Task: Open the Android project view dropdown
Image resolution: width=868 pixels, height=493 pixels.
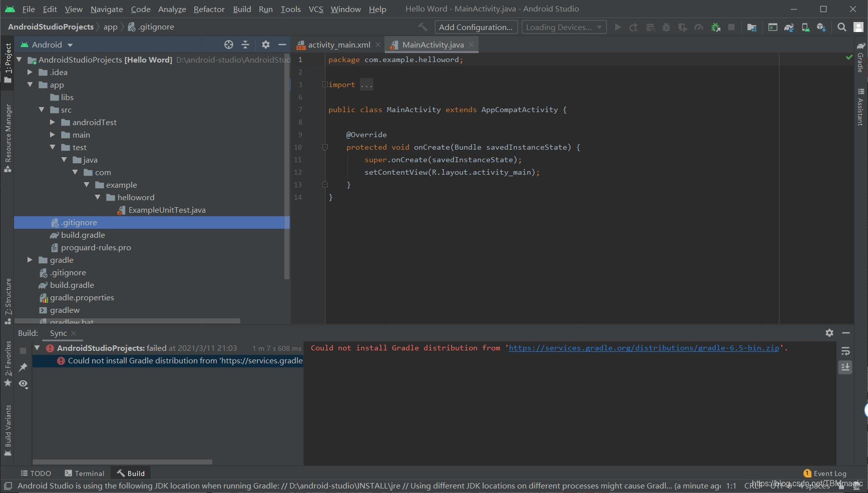Action: (x=47, y=45)
